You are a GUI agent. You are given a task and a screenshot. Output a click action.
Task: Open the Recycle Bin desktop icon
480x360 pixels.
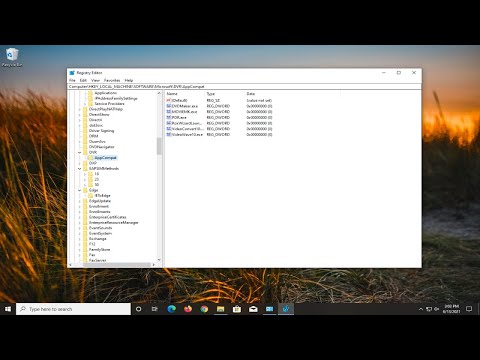[x=12, y=57]
